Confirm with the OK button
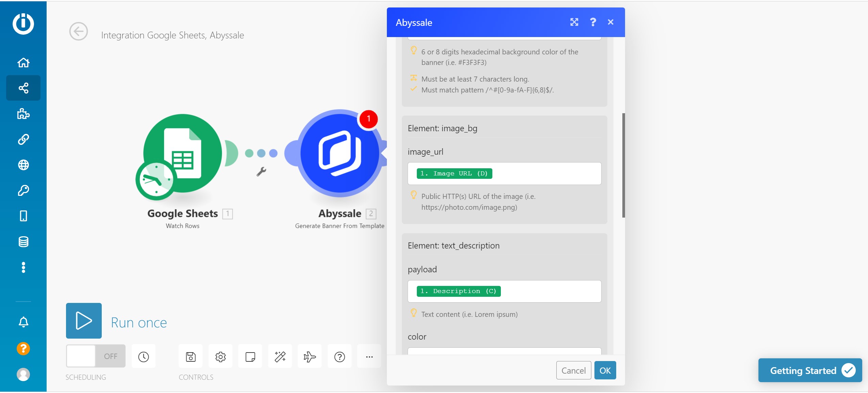Viewport: 868px width, 393px height. point(605,370)
